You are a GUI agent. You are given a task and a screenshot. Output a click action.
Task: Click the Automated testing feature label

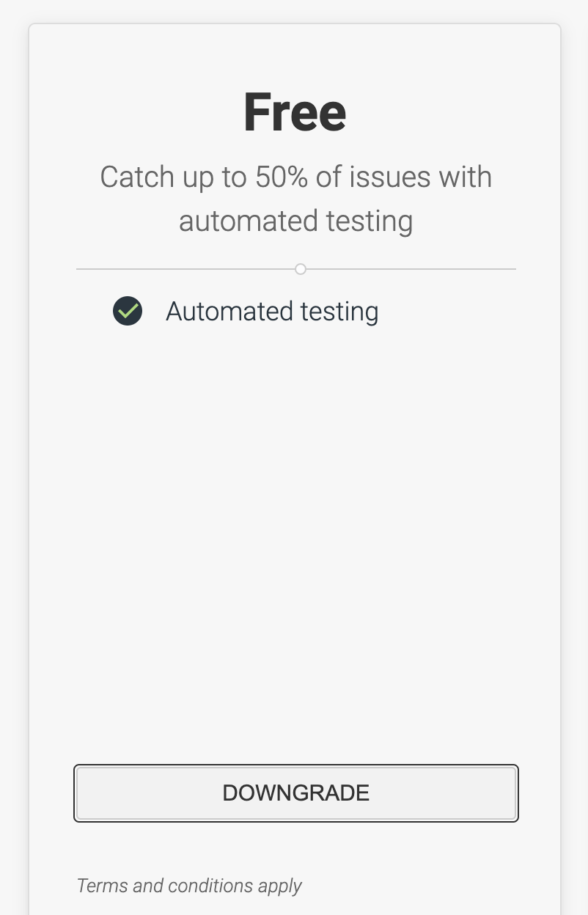(272, 312)
